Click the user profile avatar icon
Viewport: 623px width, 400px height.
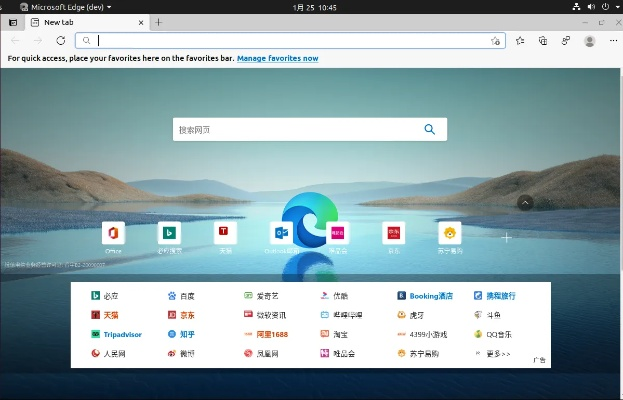[x=590, y=41]
